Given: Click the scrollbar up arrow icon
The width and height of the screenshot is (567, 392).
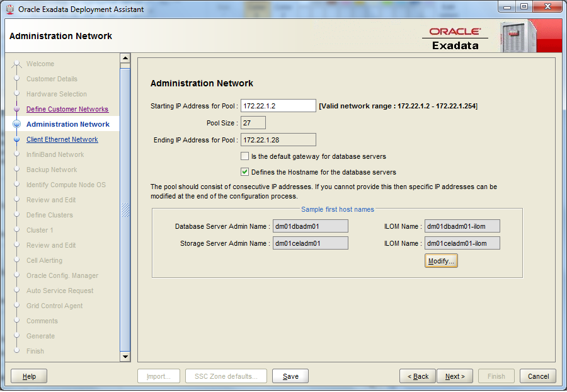Looking at the screenshot, I should (x=125, y=57).
